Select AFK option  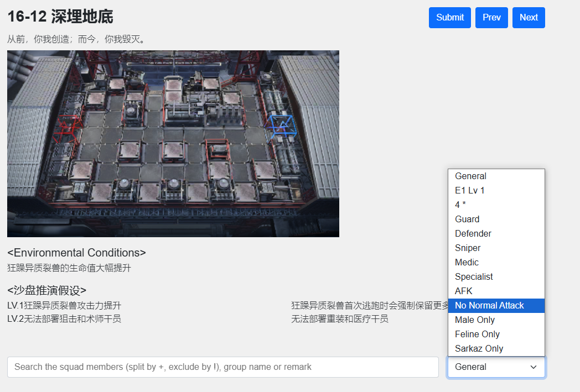click(x=496, y=291)
